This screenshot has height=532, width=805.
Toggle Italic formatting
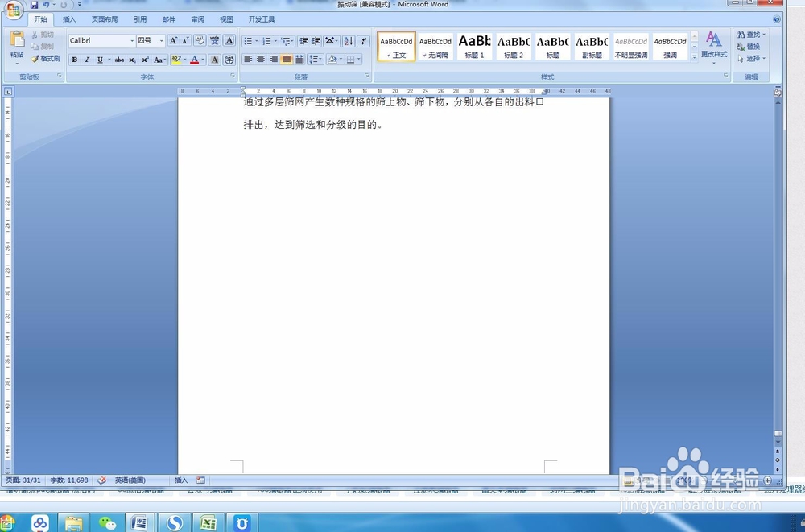click(87, 60)
